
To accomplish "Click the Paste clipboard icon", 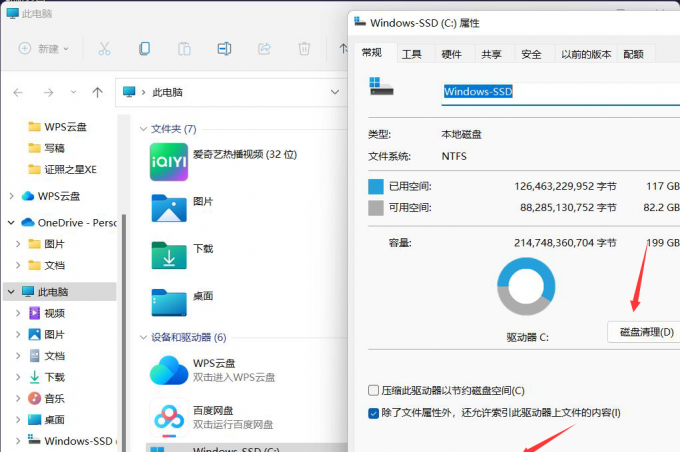I will [184, 49].
